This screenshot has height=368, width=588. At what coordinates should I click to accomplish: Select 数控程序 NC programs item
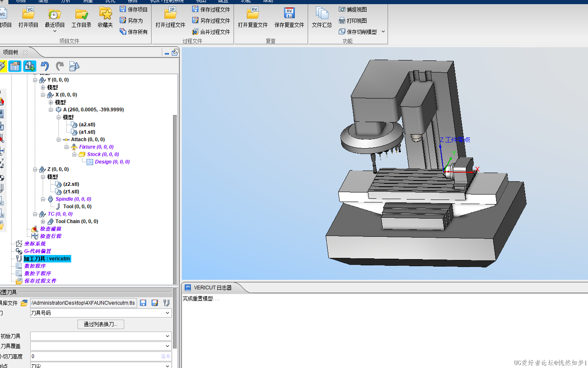(35, 266)
